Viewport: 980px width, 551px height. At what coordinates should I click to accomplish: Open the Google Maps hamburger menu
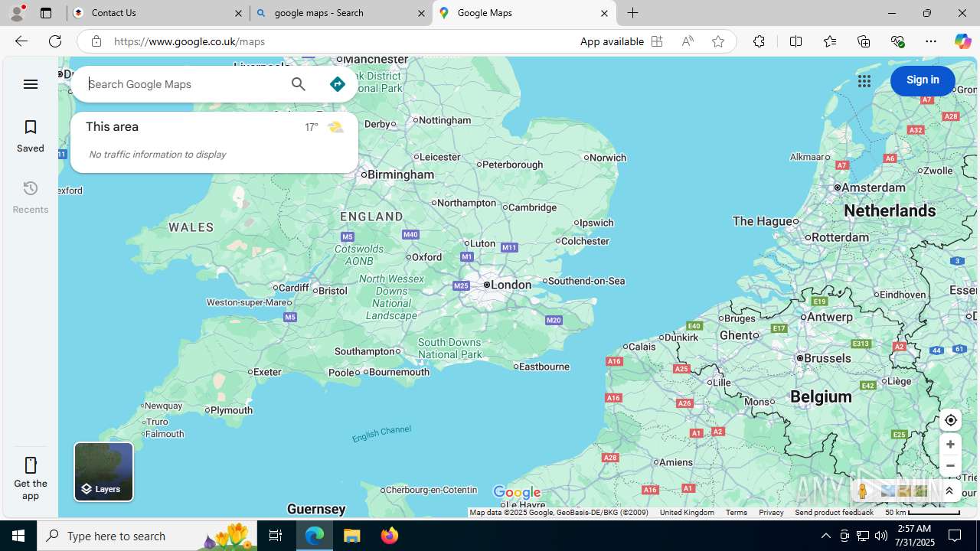pos(31,84)
